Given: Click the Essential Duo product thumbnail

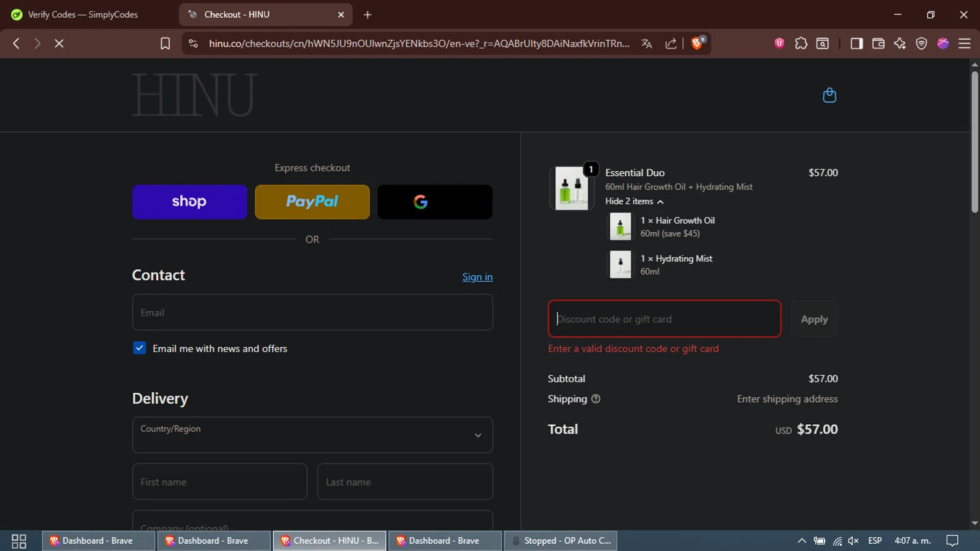Looking at the screenshot, I should (x=572, y=188).
